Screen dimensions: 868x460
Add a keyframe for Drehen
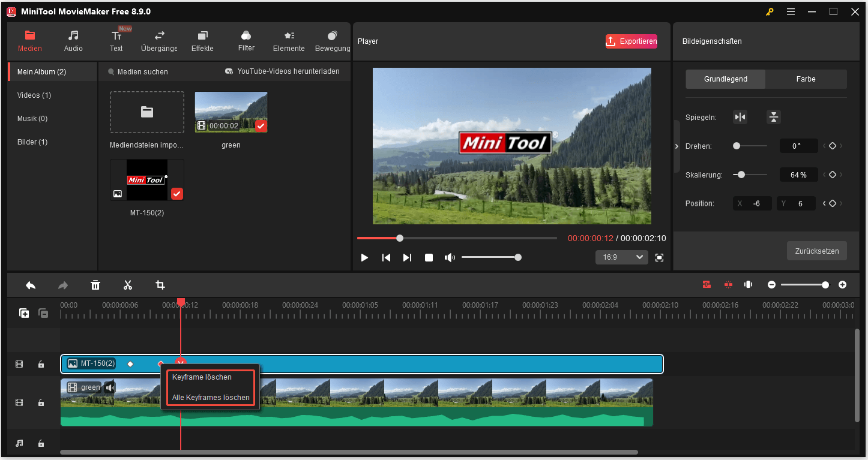[x=833, y=146]
